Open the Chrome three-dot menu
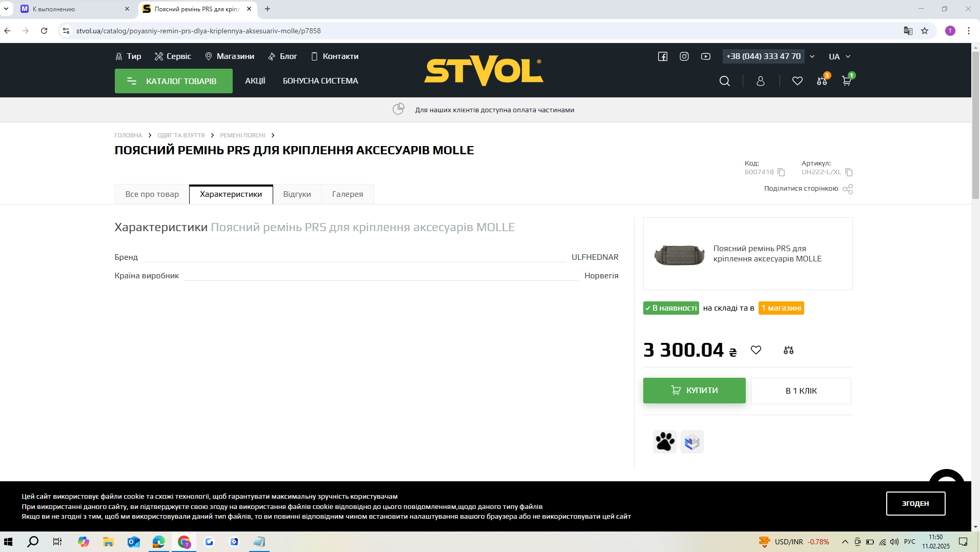980x552 pixels. click(969, 31)
